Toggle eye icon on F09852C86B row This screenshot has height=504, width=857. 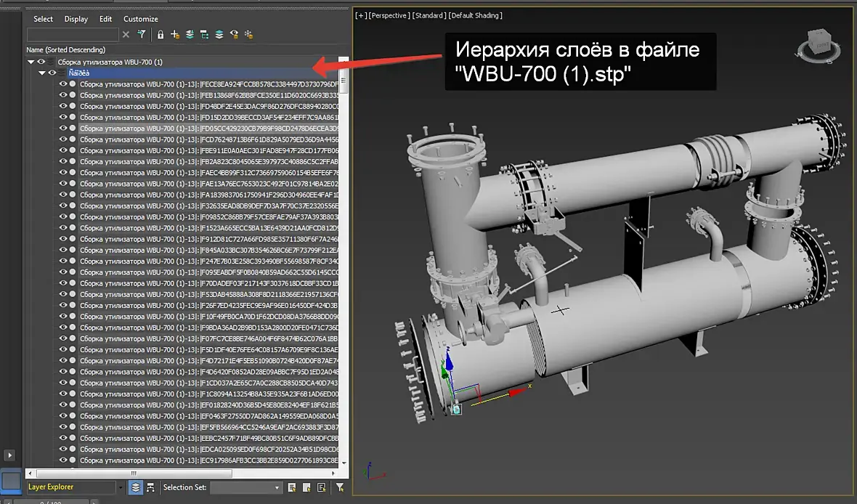coord(63,216)
